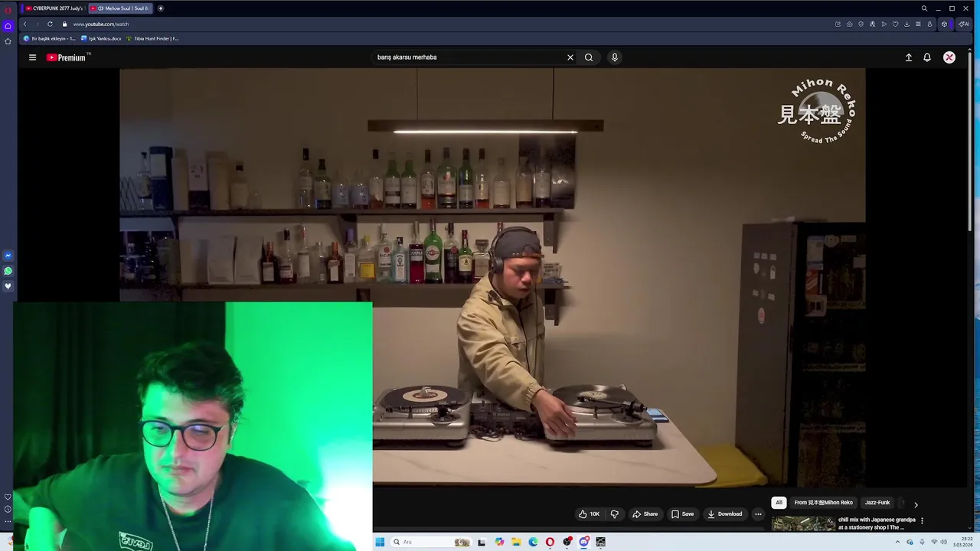Open more actions three-dot menu beside Download
This screenshot has height=551, width=980.
click(758, 514)
